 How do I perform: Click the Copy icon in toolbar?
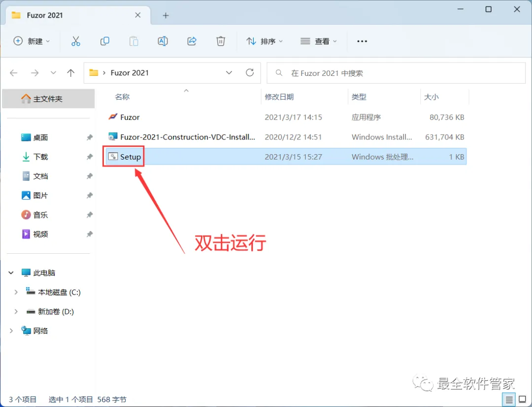(104, 41)
